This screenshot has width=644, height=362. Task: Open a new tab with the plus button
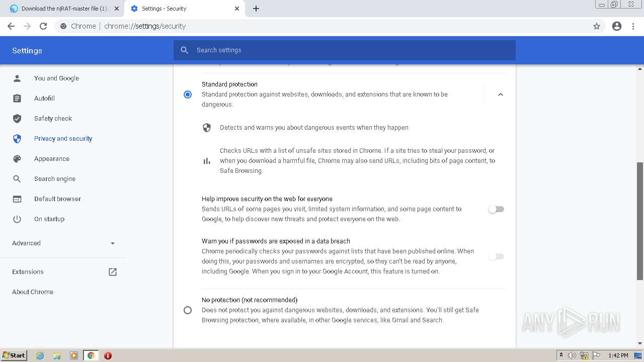[x=256, y=9]
